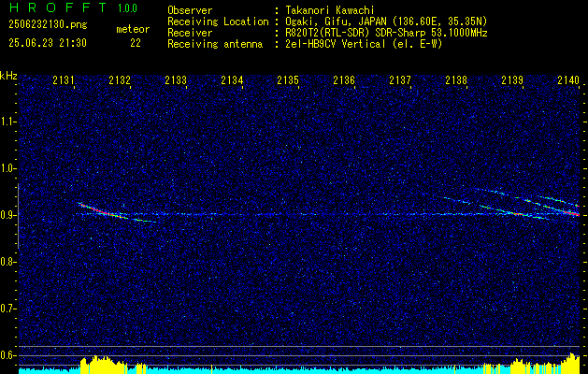Click time marker 2133

(x=176, y=80)
